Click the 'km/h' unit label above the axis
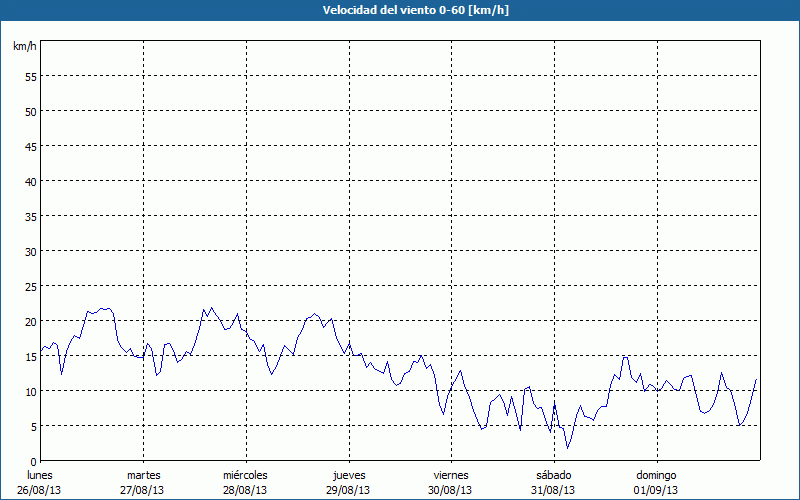800x500 pixels. pos(25,47)
